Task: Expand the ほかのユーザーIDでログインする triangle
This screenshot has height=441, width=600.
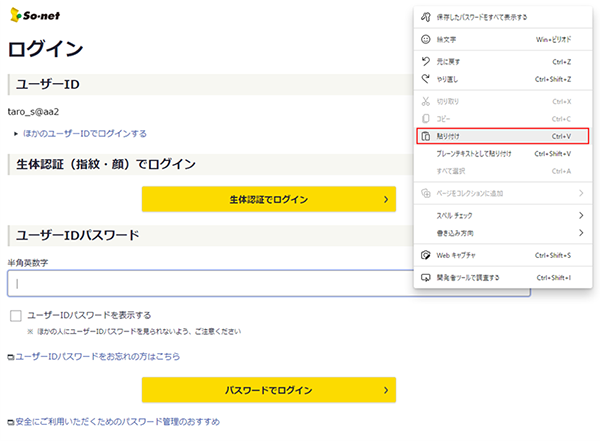Action: [16, 133]
